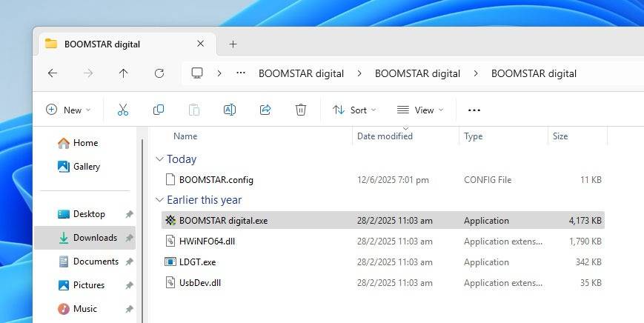Navigate back with the left arrow
Viewport: 644px width, 323px height.
(52, 73)
